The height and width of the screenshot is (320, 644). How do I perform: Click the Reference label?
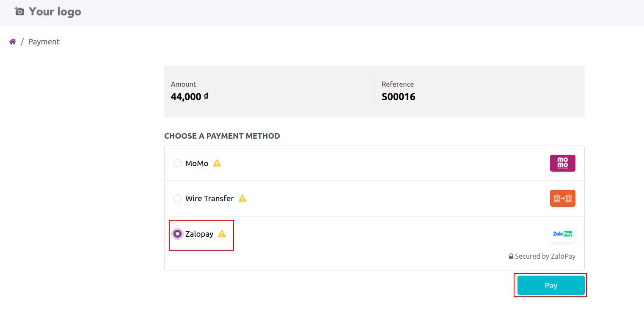click(x=398, y=84)
